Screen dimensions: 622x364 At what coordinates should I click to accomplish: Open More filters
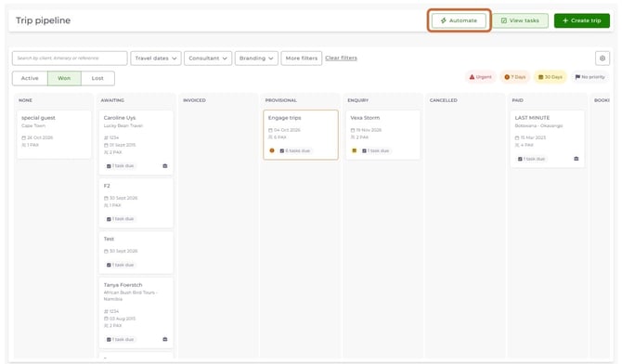coord(302,58)
